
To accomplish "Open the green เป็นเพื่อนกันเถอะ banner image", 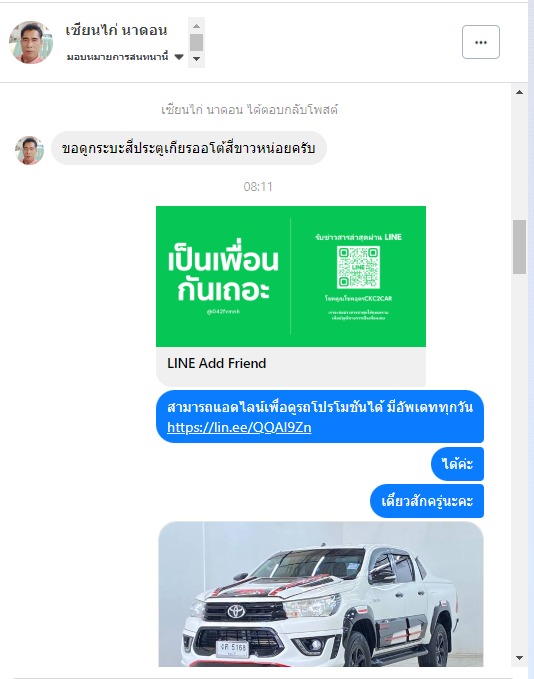I will [x=291, y=276].
